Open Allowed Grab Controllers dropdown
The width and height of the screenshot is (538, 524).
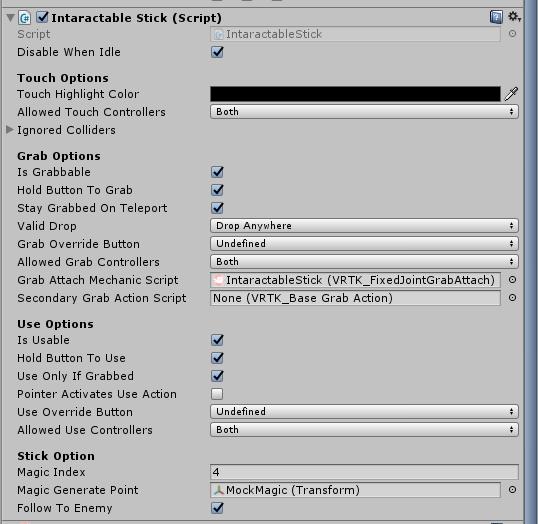point(364,262)
